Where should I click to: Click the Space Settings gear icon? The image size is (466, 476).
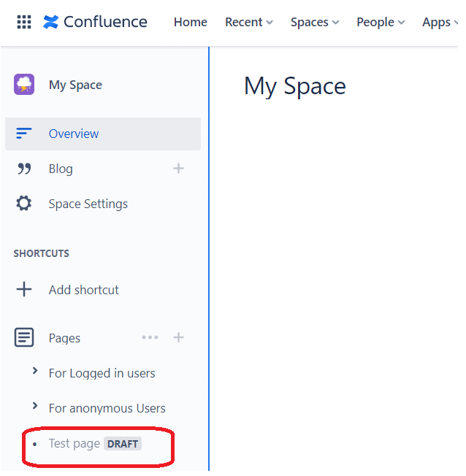click(x=23, y=204)
